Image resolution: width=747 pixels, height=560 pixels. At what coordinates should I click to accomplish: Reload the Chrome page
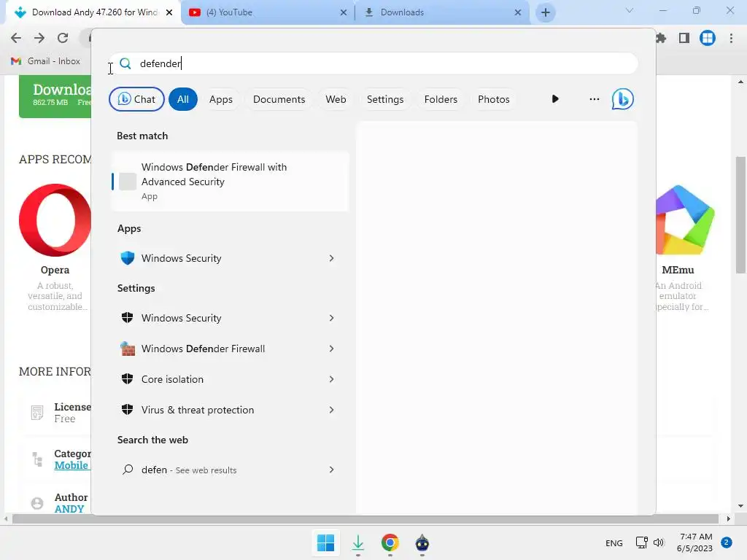click(63, 38)
